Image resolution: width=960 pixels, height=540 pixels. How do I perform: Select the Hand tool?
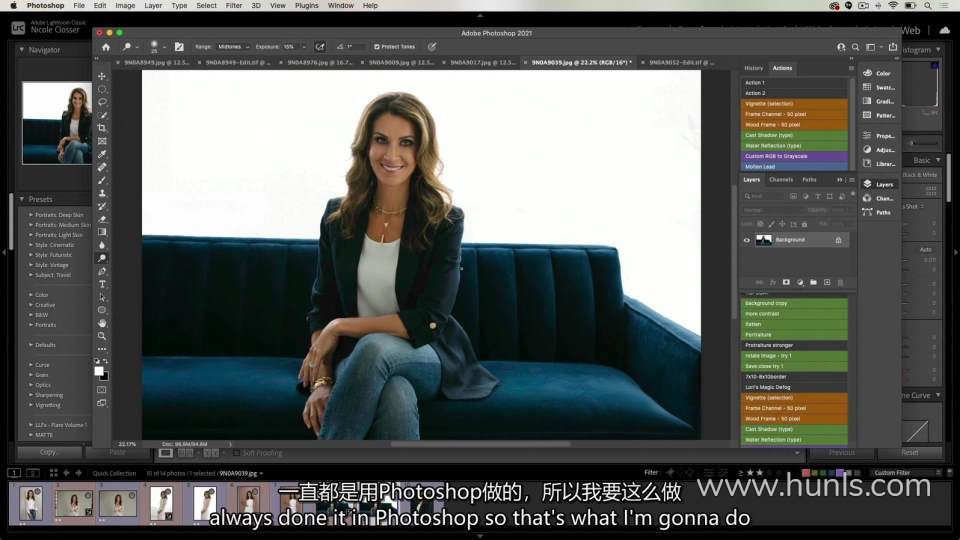tap(102, 323)
